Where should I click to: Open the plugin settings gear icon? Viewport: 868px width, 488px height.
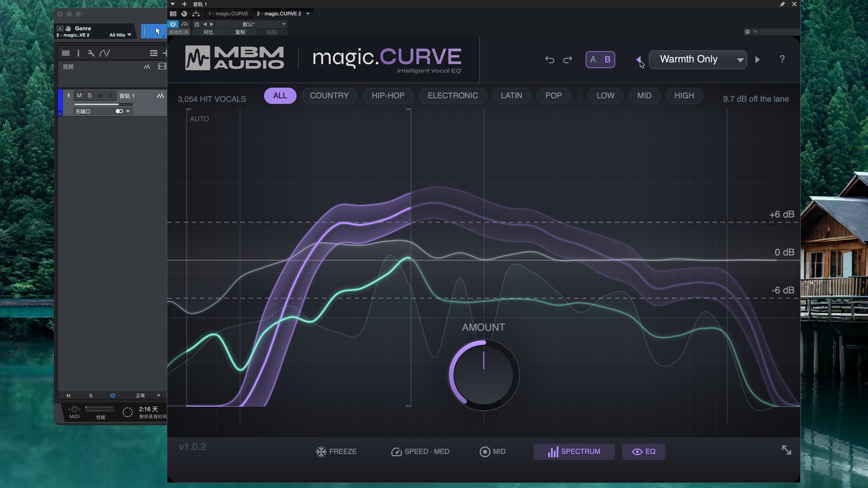tap(747, 32)
